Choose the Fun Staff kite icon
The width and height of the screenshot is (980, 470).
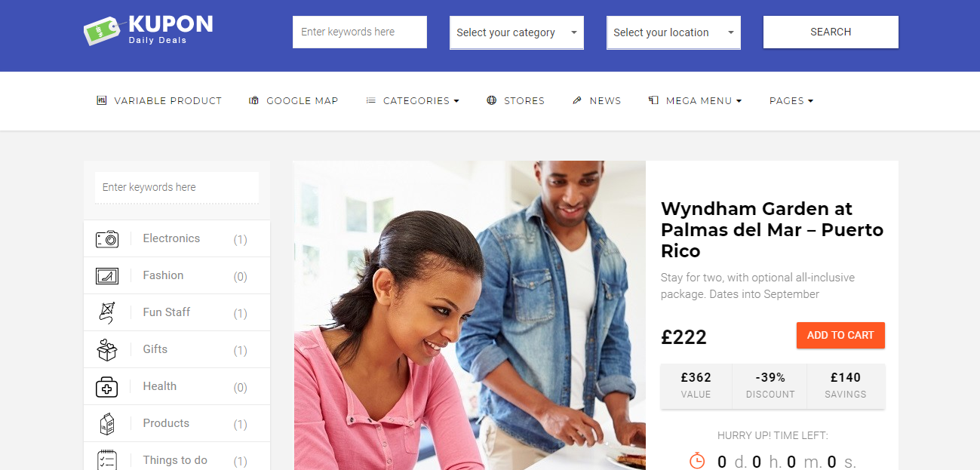click(x=107, y=312)
